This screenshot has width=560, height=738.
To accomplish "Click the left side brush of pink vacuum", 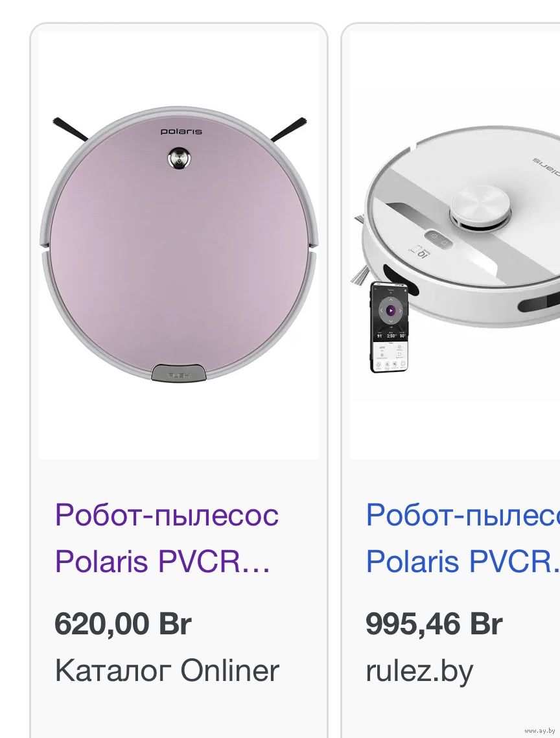I will [x=70, y=129].
